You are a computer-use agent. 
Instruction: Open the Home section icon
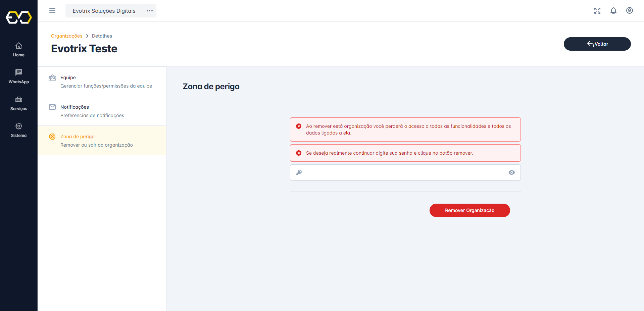(x=19, y=46)
